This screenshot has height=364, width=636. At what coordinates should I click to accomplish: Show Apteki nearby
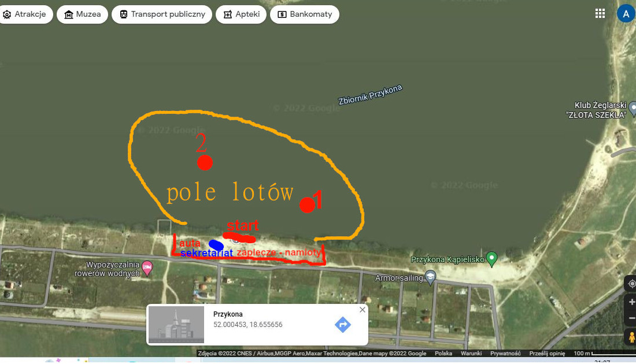241,14
